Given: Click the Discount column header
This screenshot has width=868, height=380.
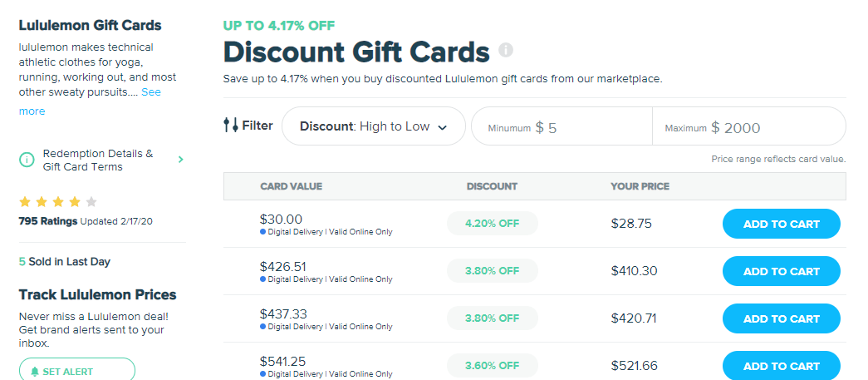Looking at the screenshot, I should pyautogui.click(x=492, y=186).
